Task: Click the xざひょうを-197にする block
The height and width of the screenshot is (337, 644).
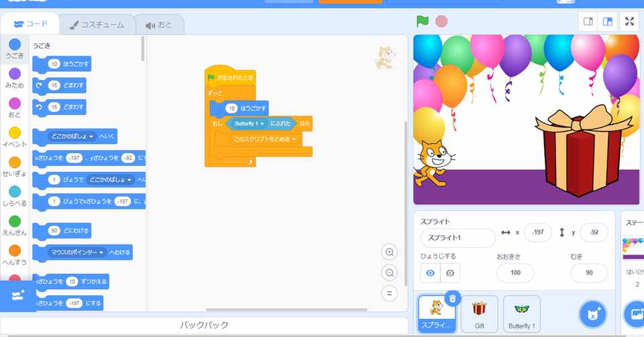Action: [x=68, y=303]
